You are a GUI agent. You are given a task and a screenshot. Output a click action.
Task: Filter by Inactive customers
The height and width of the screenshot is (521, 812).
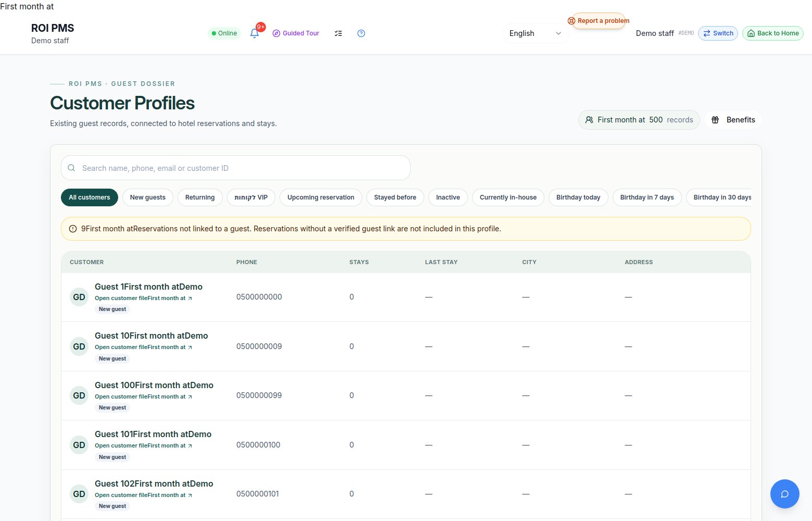[x=448, y=197]
